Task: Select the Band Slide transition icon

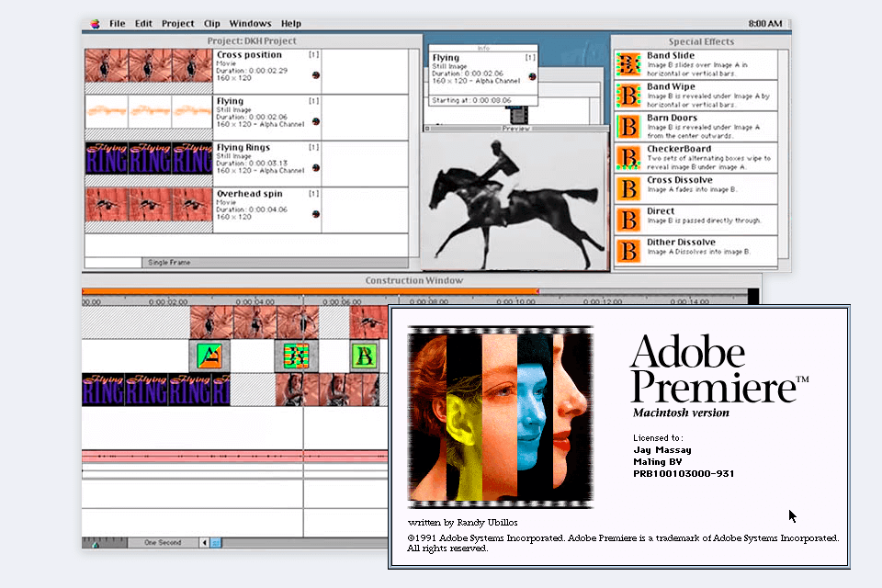Action: pos(627,62)
